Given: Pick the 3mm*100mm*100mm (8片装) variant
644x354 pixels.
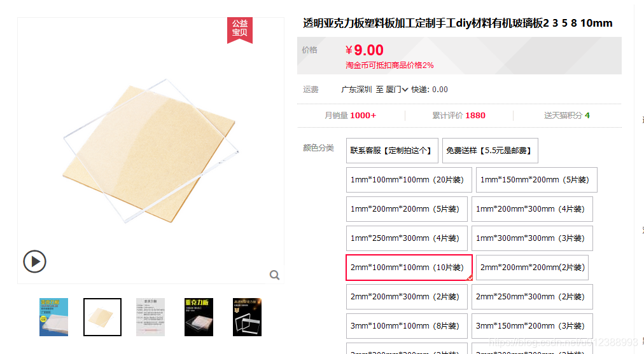Looking at the screenshot, I should 407,325.
